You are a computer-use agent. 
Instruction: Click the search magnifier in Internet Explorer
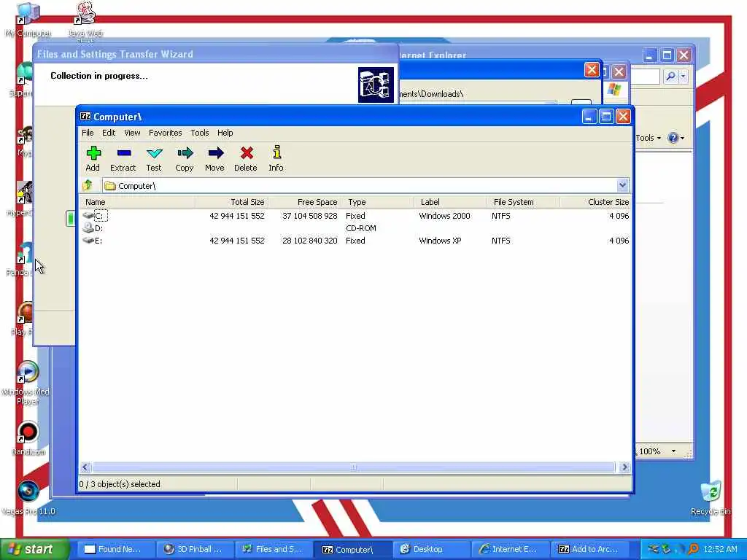[670, 76]
